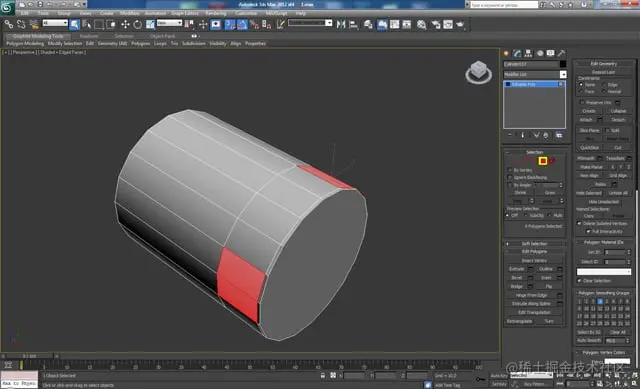Toggle By Vertex checkbox

510,170
